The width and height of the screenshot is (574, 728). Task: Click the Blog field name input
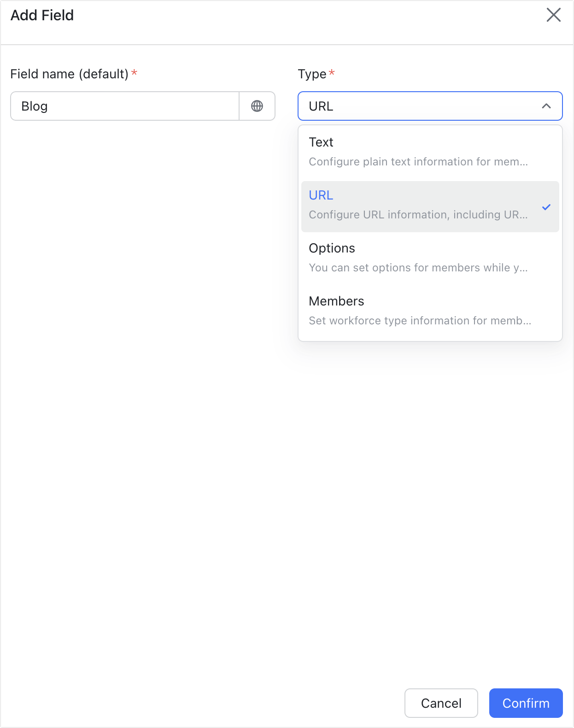[125, 106]
